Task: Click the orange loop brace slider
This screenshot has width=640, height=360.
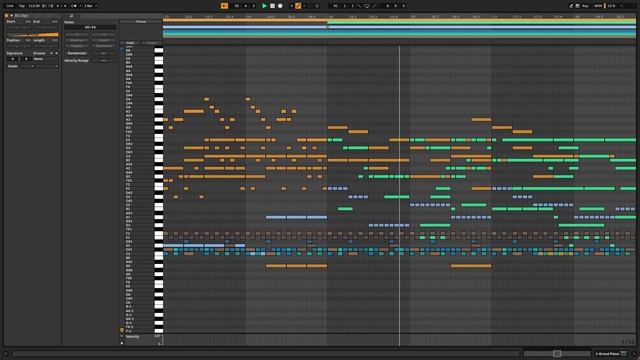Action: coord(32,35)
